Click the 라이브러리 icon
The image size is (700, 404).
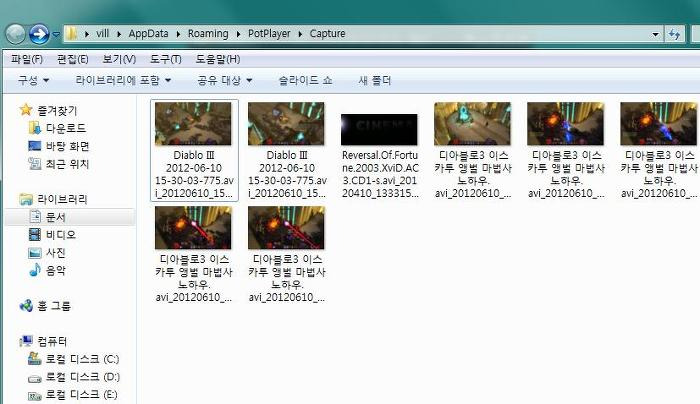tap(26, 199)
